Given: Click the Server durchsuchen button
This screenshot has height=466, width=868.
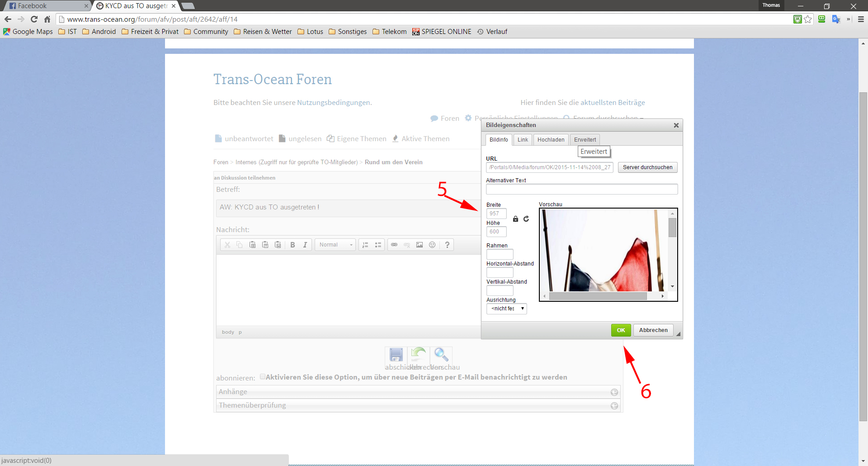Looking at the screenshot, I should (x=647, y=167).
